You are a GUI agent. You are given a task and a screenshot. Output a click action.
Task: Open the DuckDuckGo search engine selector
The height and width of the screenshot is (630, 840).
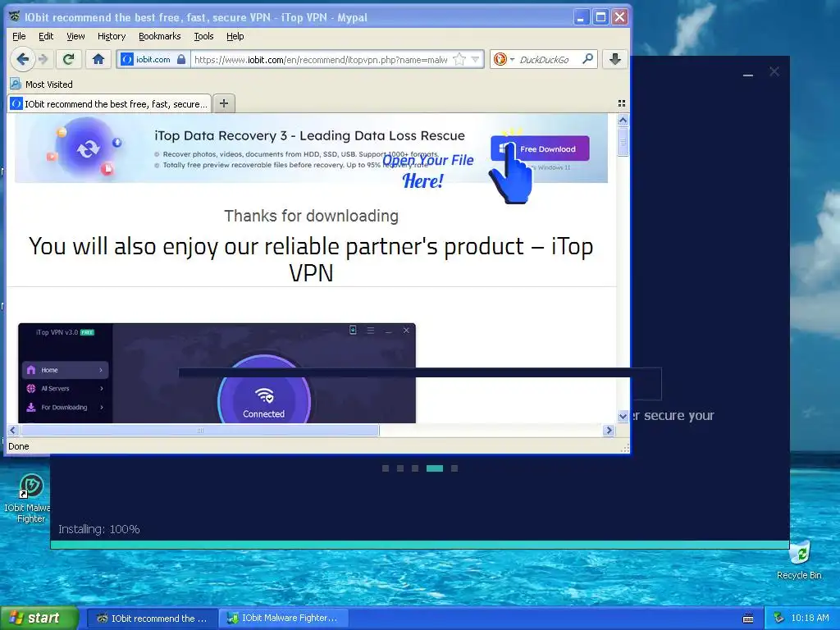point(504,59)
